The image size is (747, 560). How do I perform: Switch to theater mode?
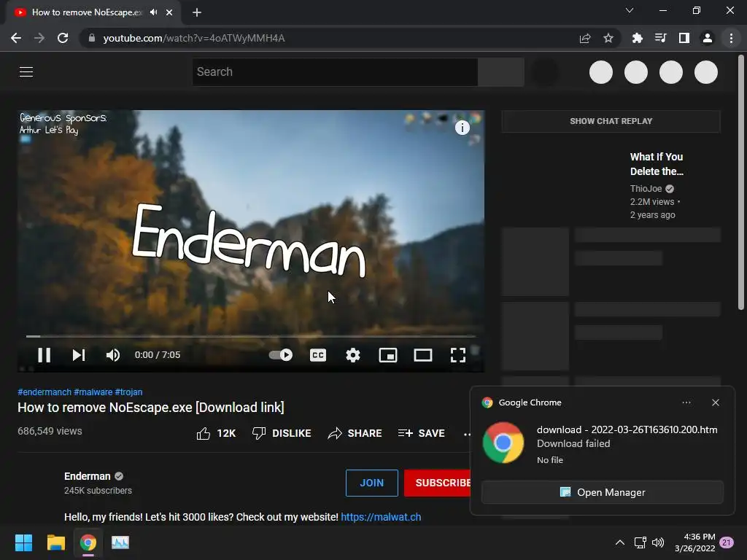(x=422, y=355)
